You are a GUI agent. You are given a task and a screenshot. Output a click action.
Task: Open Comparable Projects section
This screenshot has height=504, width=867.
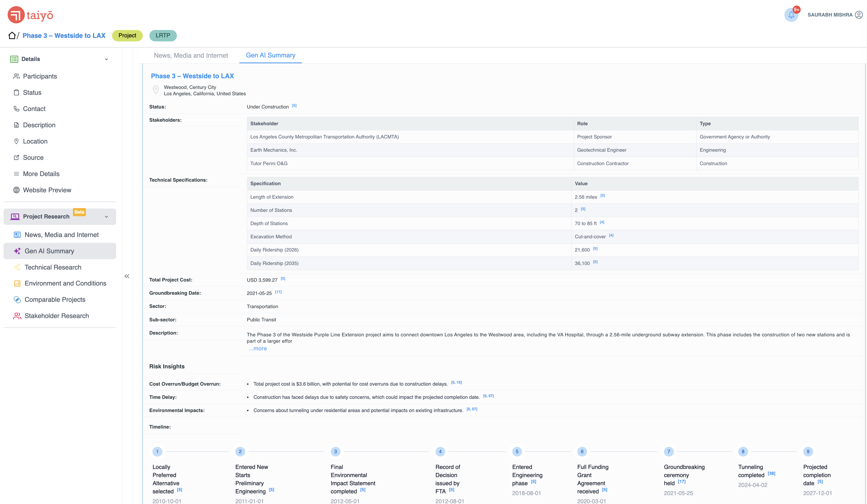tap(55, 300)
